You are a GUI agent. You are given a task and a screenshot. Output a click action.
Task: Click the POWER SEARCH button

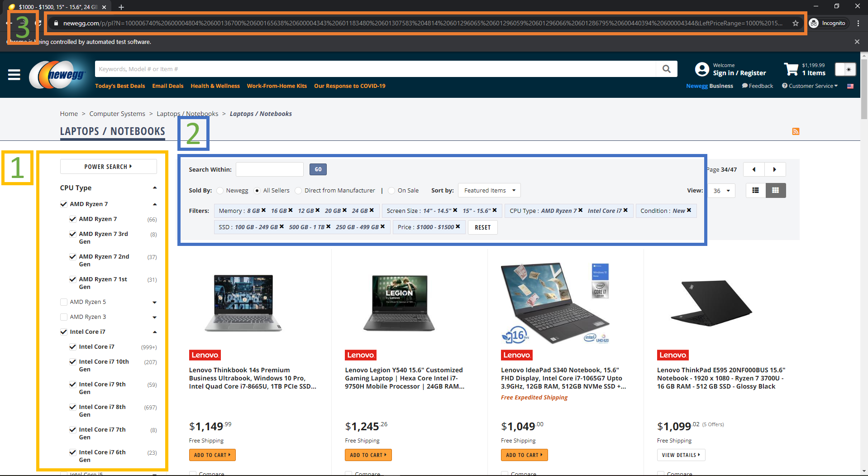click(108, 167)
